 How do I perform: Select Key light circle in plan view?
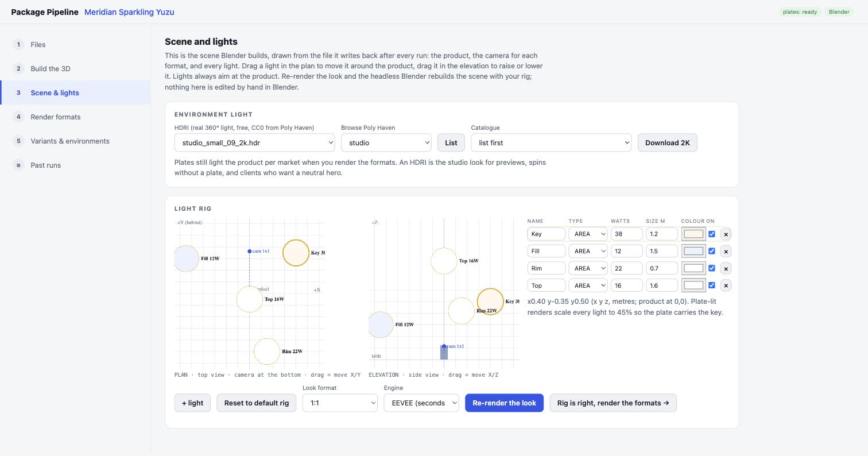click(296, 253)
